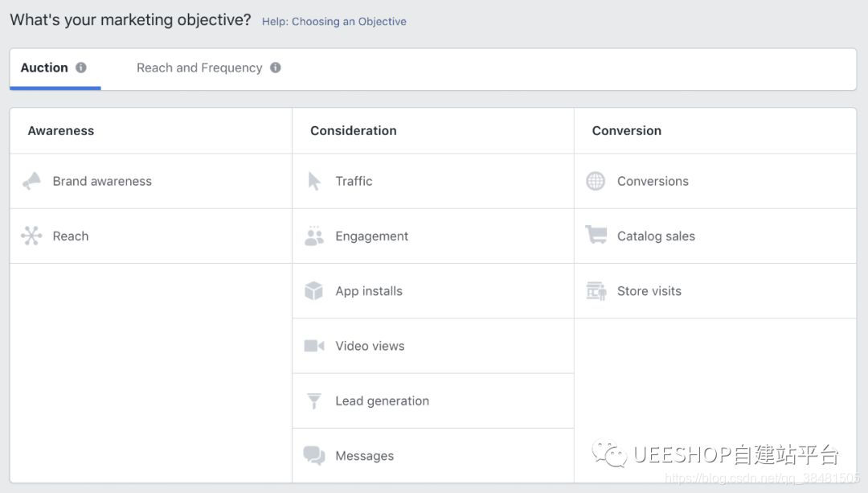Click the Catalog sales shopping cart icon
The image size is (868, 493).
tap(596, 235)
